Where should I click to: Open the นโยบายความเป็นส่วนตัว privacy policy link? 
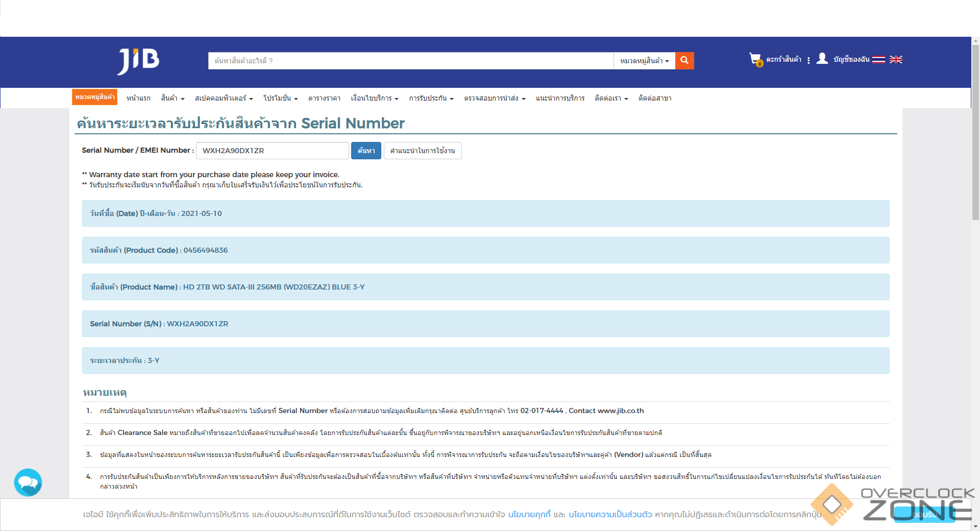(x=610, y=514)
